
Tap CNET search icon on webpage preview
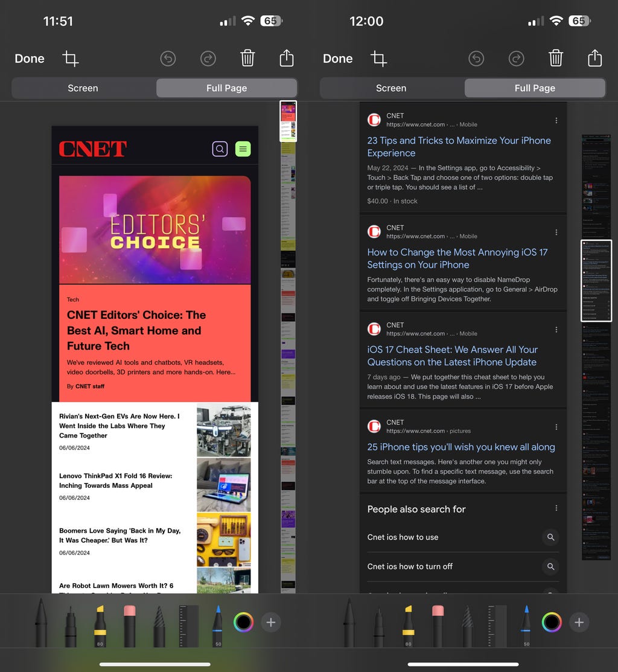pos(220,149)
